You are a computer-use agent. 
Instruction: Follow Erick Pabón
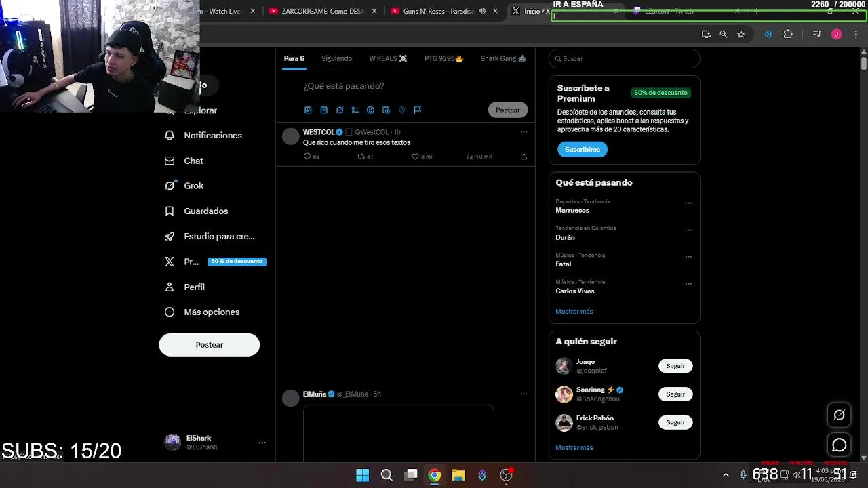[675, 422]
